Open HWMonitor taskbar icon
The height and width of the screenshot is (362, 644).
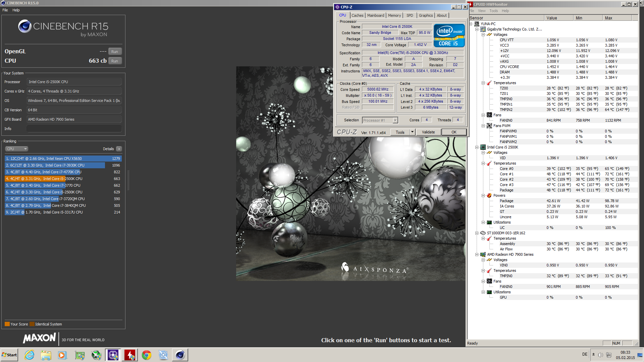point(130,355)
